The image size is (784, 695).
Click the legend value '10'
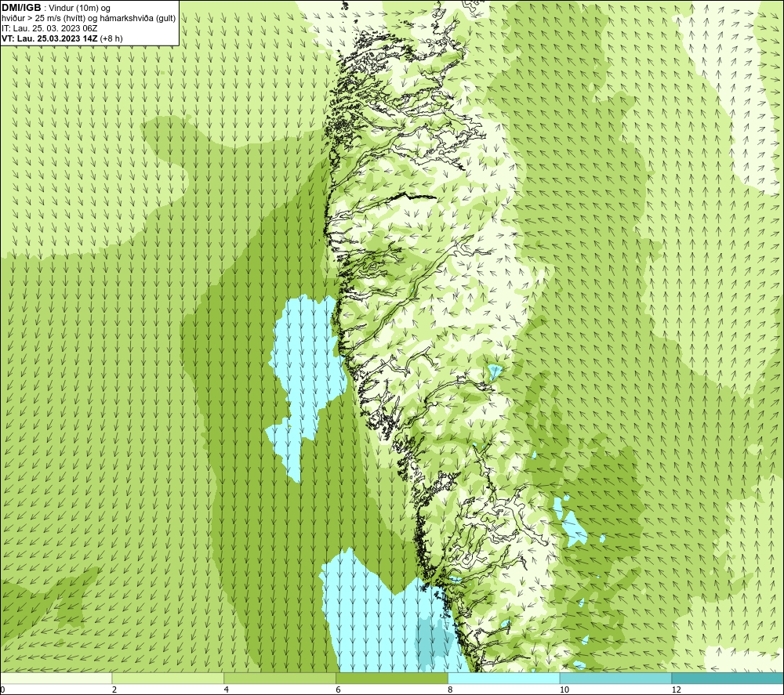pyautogui.click(x=564, y=690)
